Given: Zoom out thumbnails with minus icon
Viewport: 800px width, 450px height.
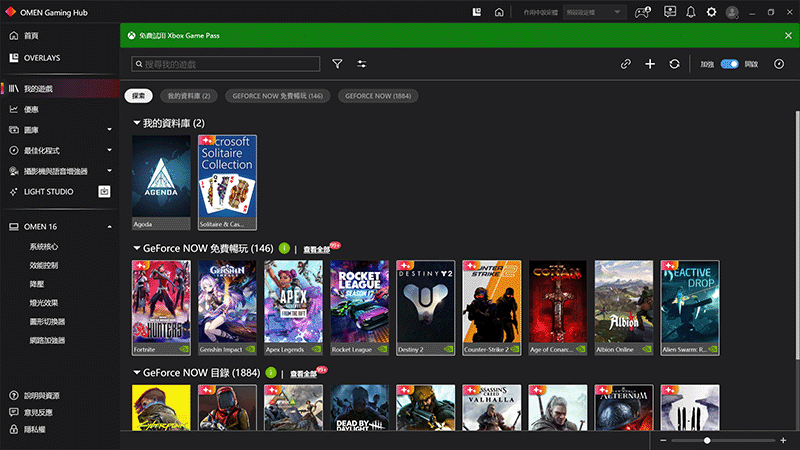Looking at the screenshot, I should pyautogui.click(x=663, y=440).
